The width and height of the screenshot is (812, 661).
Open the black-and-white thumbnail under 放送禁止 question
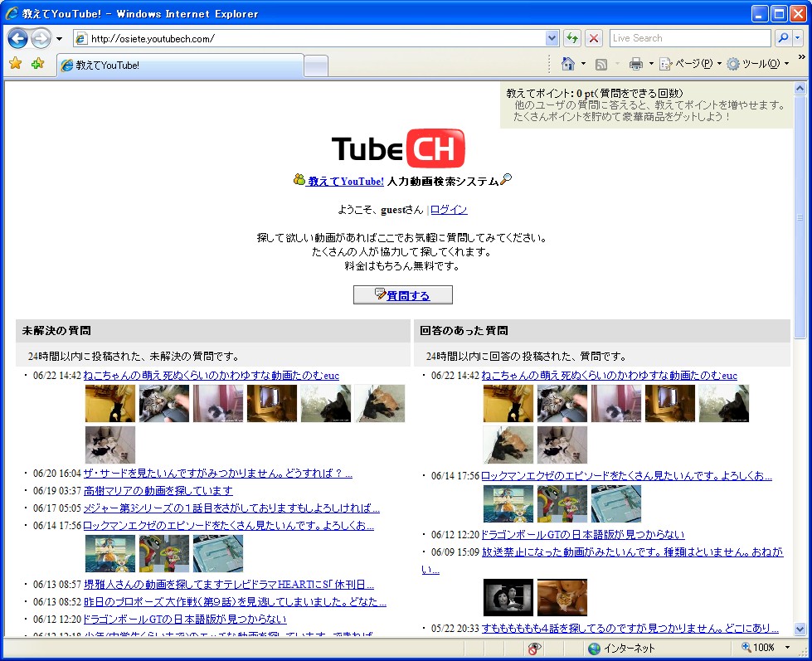(x=508, y=597)
